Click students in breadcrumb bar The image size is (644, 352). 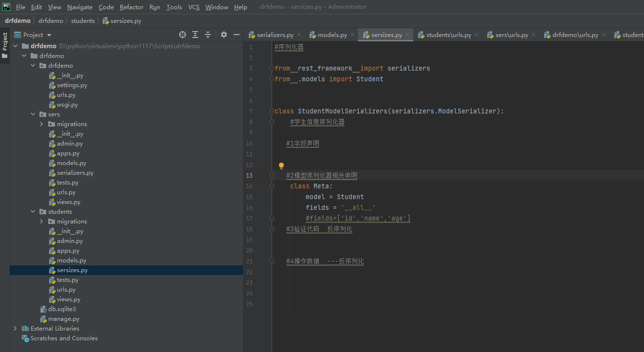(x=83, y=21)
